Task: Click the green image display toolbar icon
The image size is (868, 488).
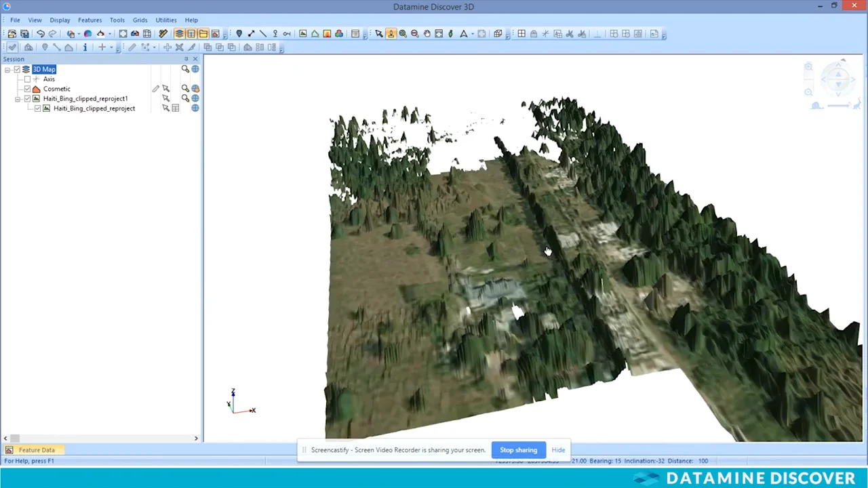Action: [x=303, y=34]
